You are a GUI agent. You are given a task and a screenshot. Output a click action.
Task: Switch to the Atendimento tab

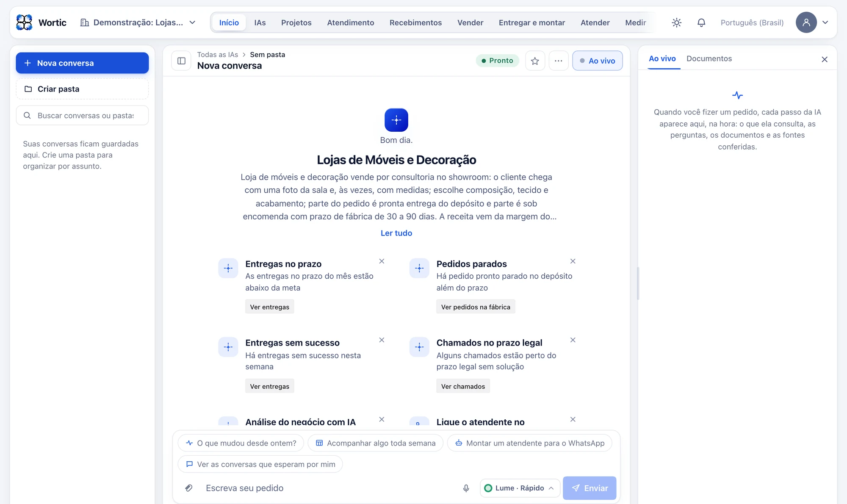point(350,22)
